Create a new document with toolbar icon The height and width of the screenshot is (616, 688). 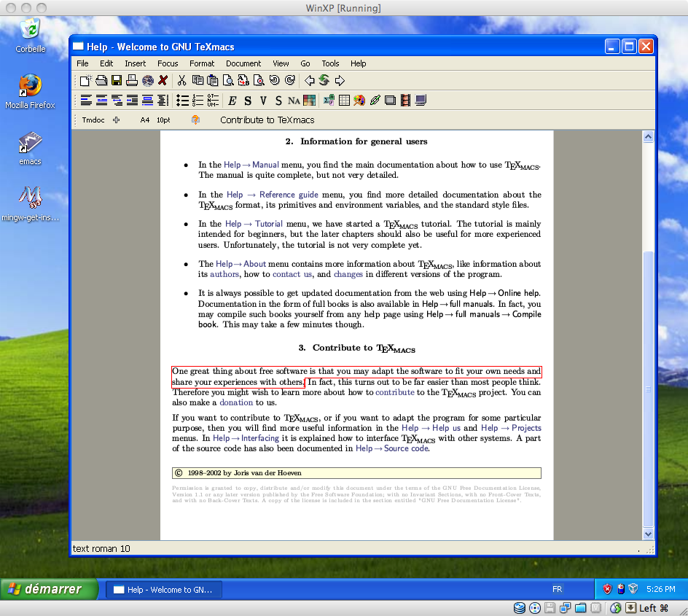pyautogui.click(x=85, y=80)
